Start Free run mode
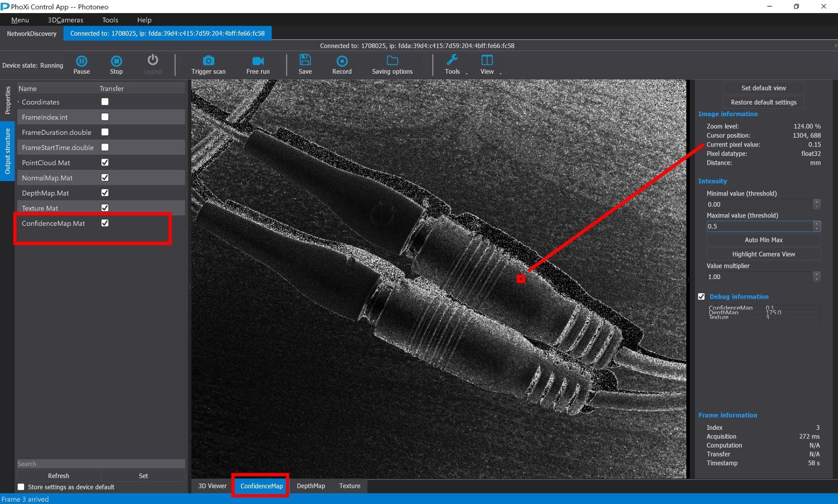 pos(258,61)
